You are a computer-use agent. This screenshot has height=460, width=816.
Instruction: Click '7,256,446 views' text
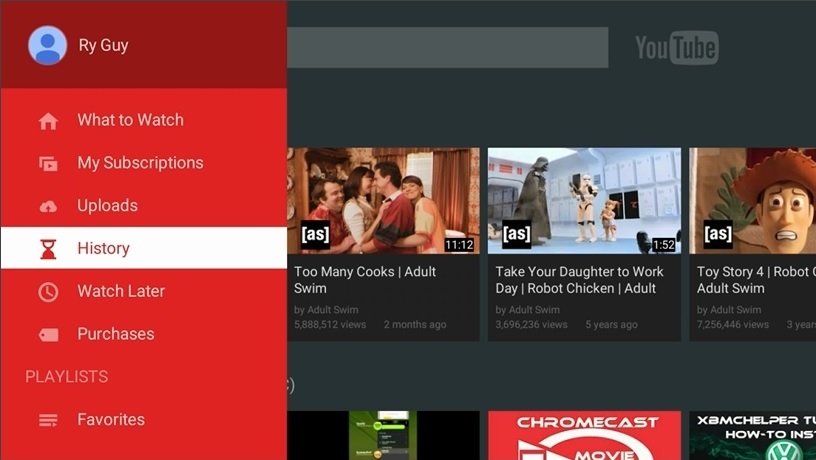(733, 325)
